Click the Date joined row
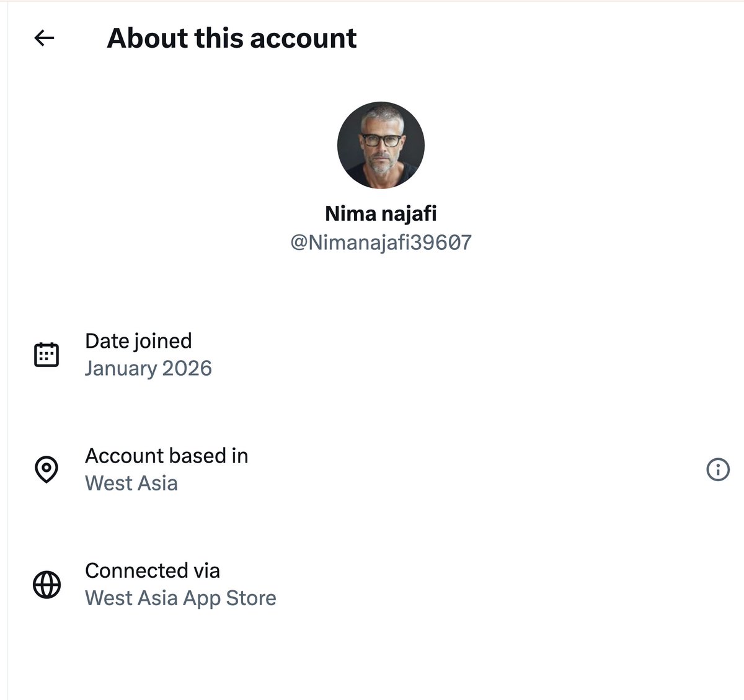The width and height of the screenshot is (744, 700). pyautogui.click(x=376, y=355)
